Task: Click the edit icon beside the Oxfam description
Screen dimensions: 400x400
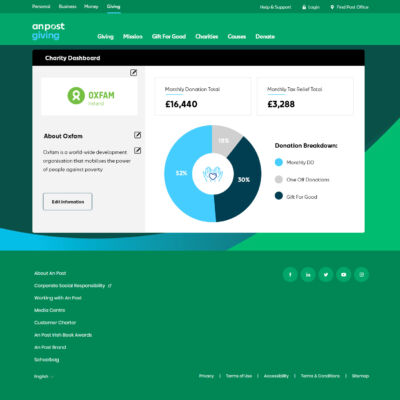Action: (137, 151)
